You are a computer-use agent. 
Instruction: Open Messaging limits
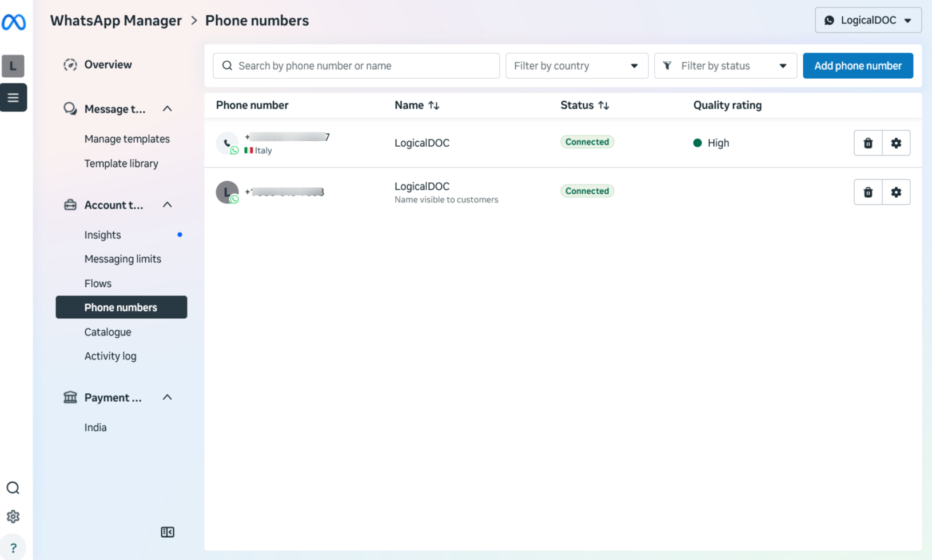(122, 259)
